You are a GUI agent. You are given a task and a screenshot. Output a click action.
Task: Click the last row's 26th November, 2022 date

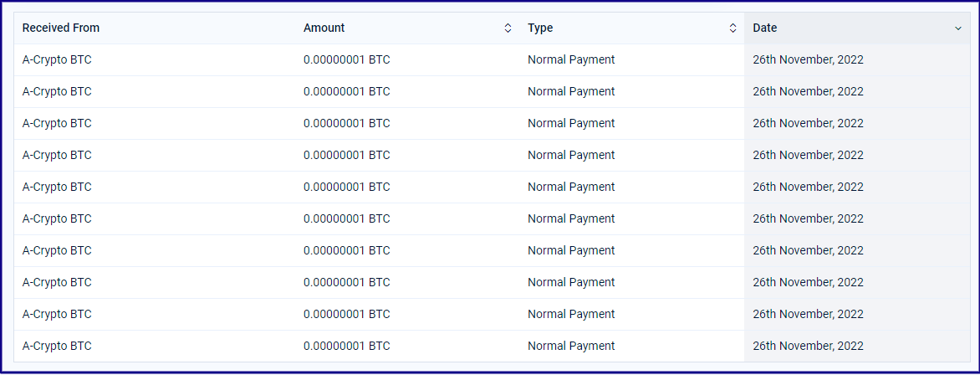(808, 346)
